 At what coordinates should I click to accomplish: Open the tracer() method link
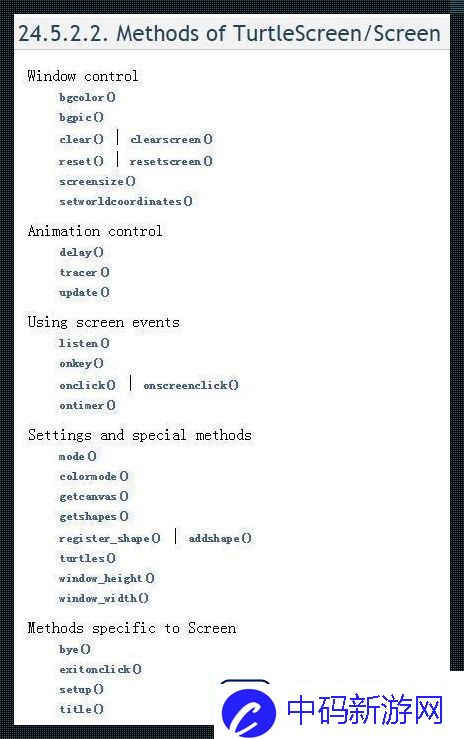click(84, 272)
